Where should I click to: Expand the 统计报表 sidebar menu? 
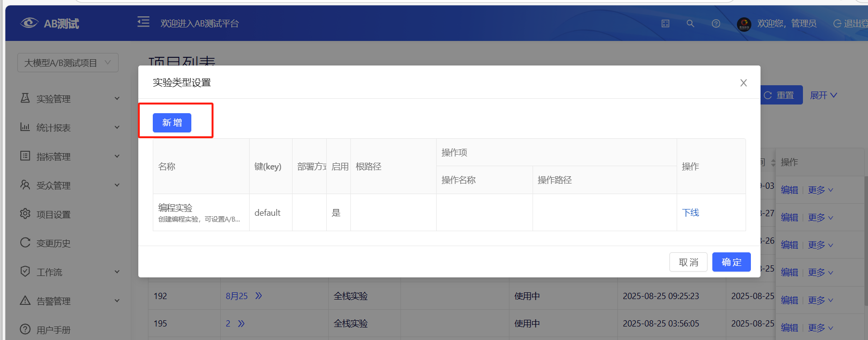tap(70, 128)
